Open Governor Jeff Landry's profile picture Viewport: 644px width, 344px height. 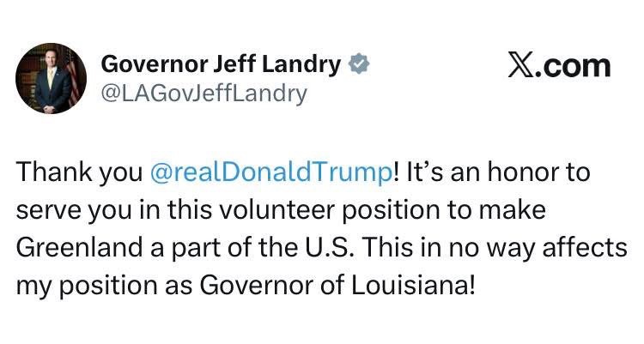(x=52, y=79)
